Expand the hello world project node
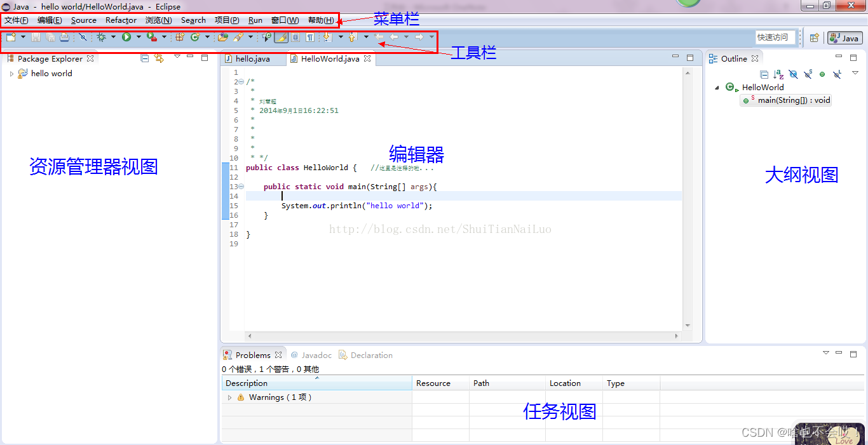868x445 pixels. click(x=11, y=74)
